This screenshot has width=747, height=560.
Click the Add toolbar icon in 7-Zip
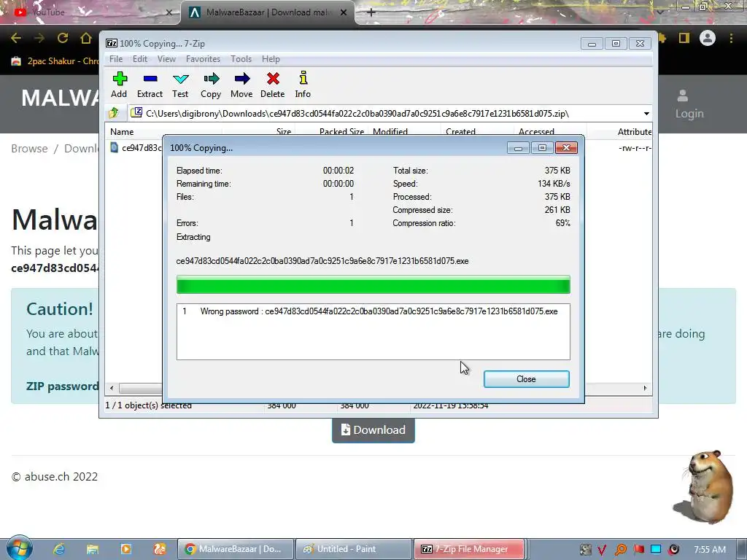[119, 85]
